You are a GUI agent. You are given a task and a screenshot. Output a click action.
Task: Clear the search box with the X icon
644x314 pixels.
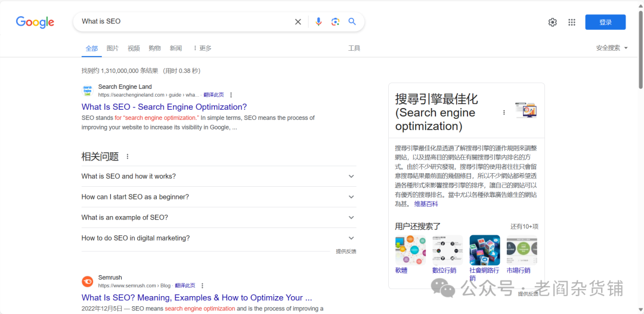[x=298, y=21]
